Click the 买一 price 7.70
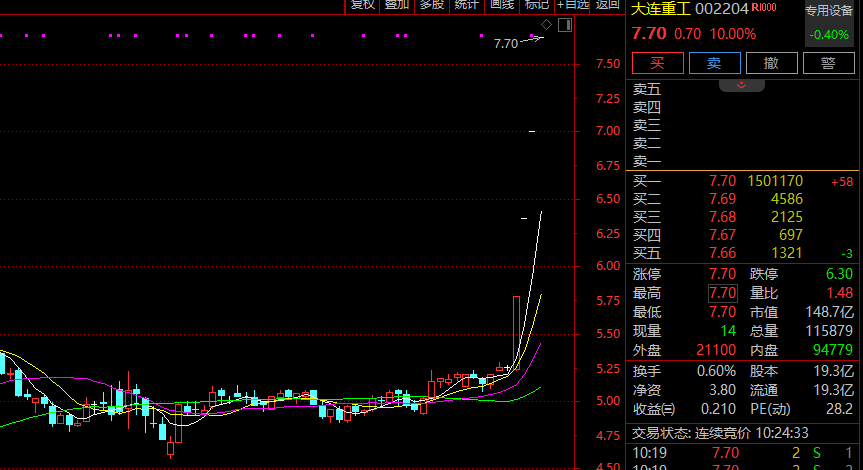Screen dimensions: 863x470 [722, 181]
